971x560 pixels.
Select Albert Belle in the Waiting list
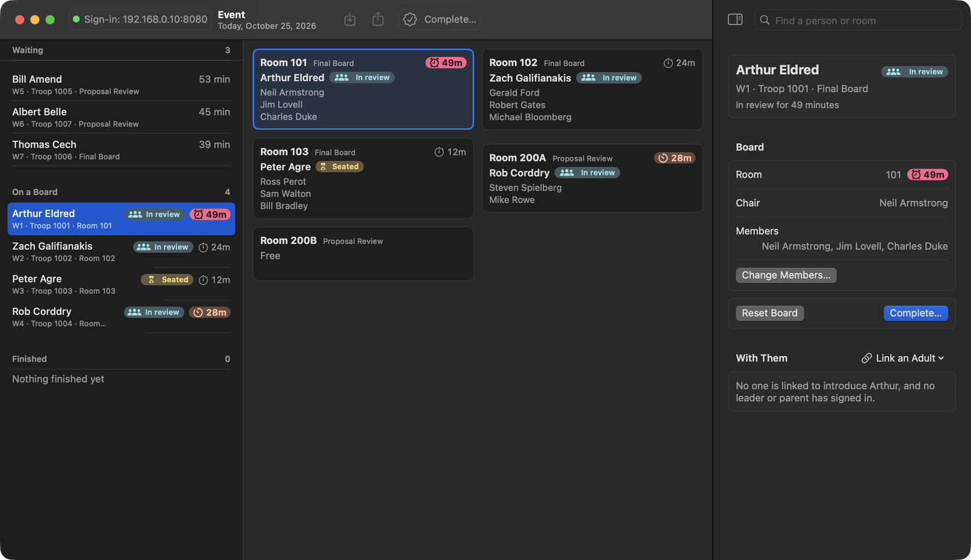tap(121, 118)
